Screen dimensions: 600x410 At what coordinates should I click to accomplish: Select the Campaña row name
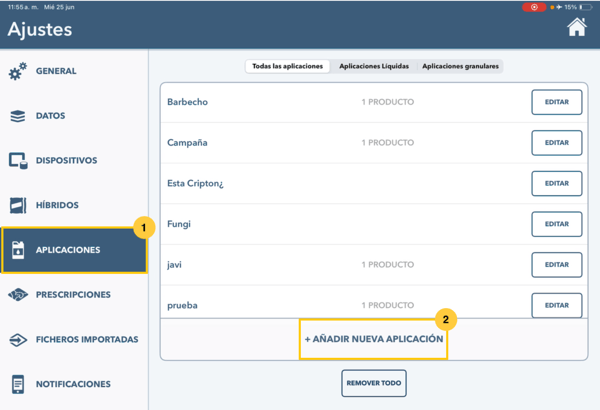pyautogui.click(x=187, y=143)
